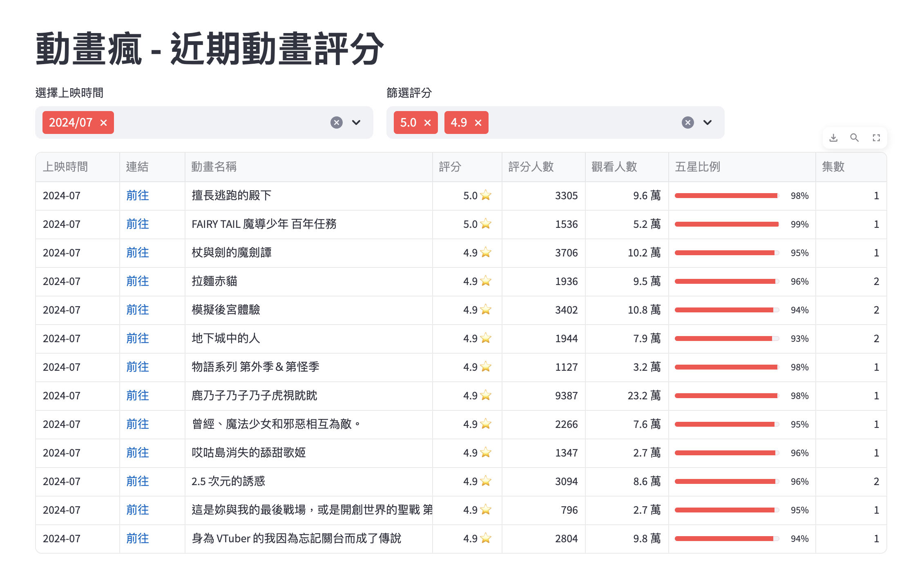Click the 動畫名稱 column header
Screen dimensions: 924x588
click(214, 167)
